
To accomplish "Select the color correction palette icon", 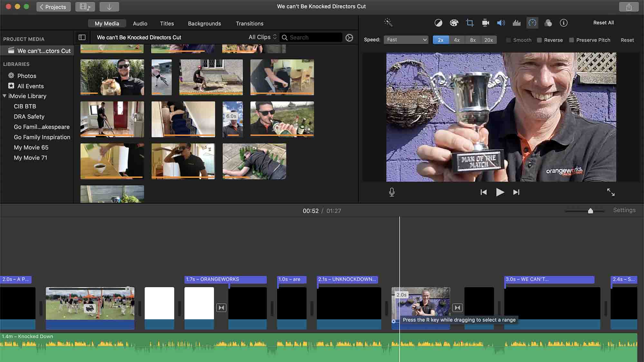I will coord(454,23).
